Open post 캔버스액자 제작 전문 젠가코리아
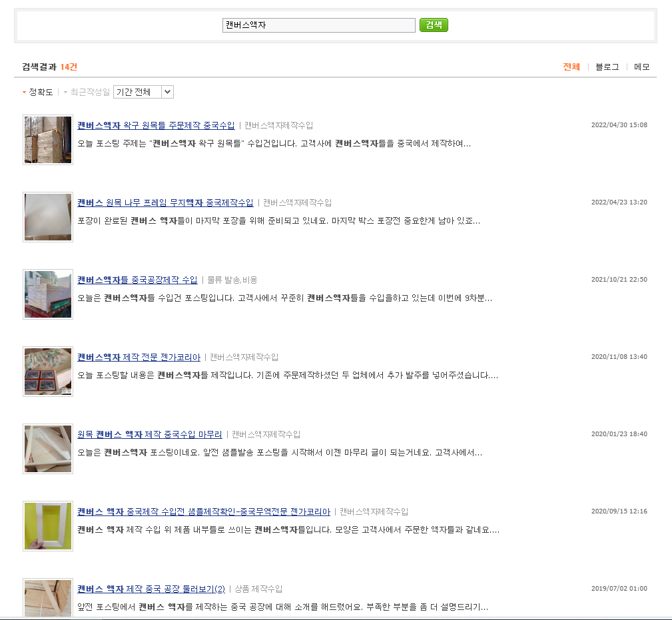 point(139,357)
